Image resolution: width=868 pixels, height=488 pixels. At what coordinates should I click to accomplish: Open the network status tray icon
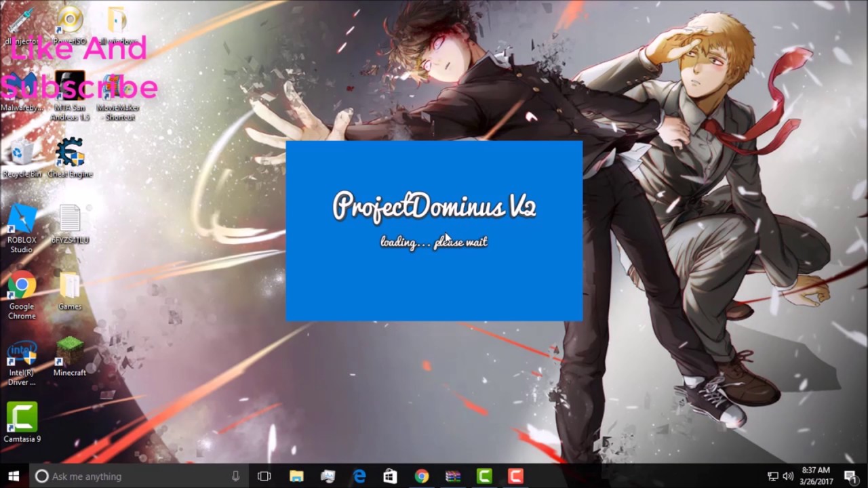coord(772,476)
